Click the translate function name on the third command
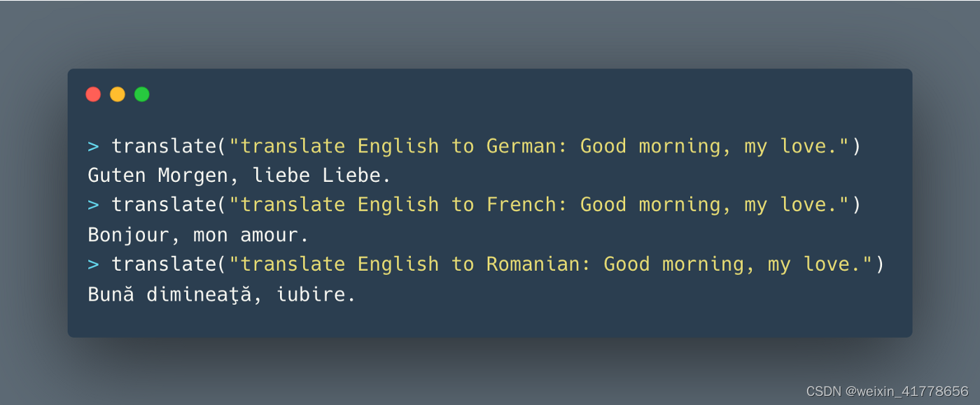Screen dimensions: 980x405 click(x=164, y=264)
